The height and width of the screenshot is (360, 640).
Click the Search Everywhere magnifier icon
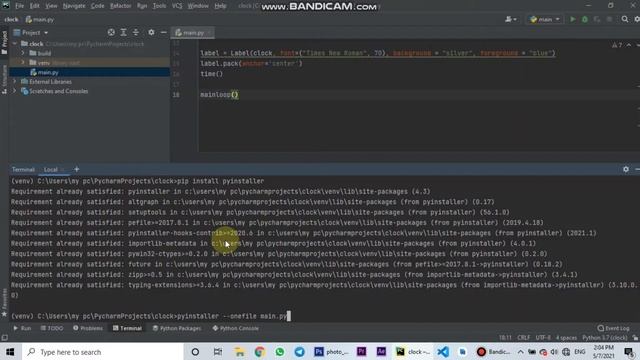click(x=624, y=19)
